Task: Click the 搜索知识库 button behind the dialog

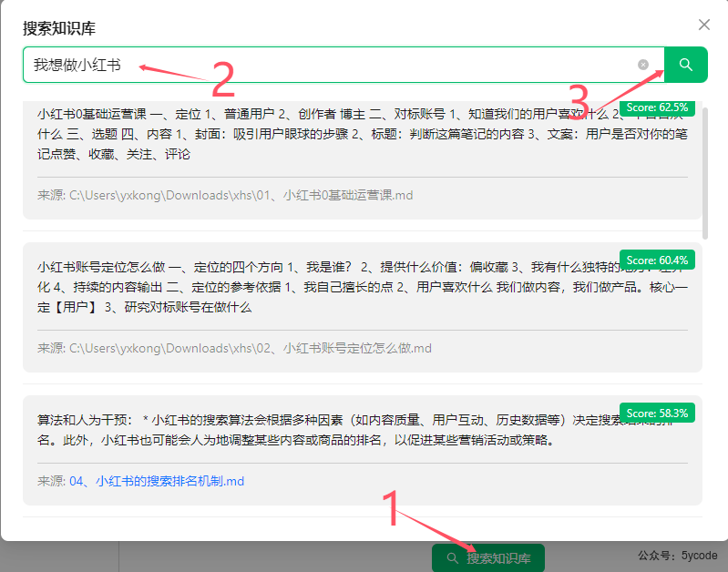Action: point(488,557)
